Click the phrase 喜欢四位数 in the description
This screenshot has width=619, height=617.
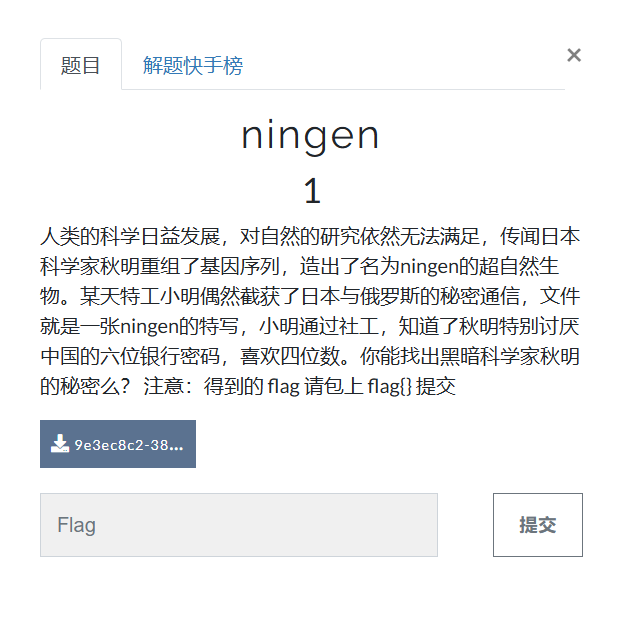tap(290, 356)
